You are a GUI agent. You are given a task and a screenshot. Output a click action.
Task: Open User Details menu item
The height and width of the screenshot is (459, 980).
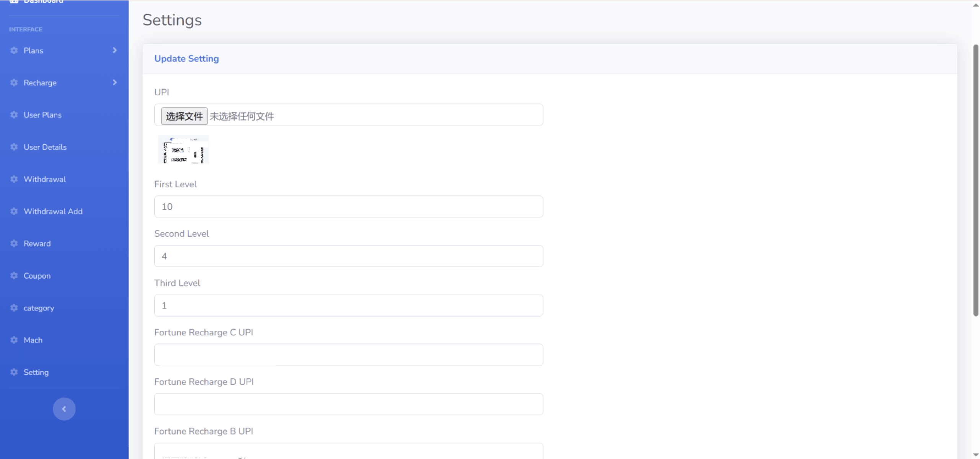click(45, 147)
